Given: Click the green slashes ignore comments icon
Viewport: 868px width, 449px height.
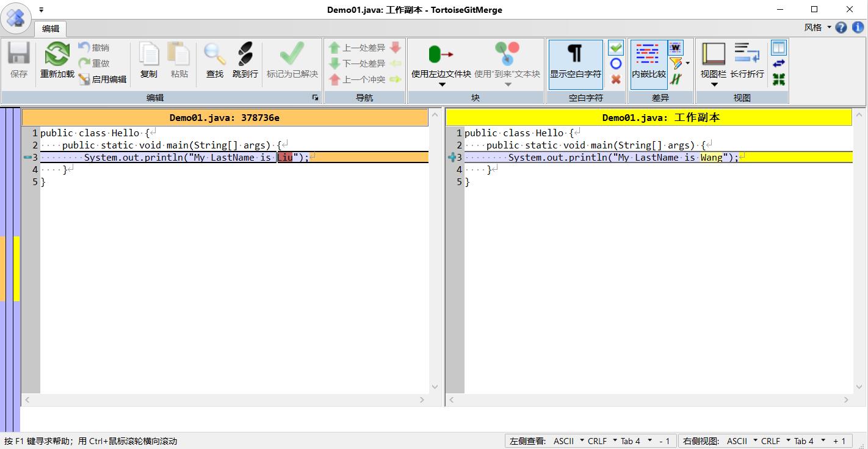Looking at the screenshot, I should 675,79.
